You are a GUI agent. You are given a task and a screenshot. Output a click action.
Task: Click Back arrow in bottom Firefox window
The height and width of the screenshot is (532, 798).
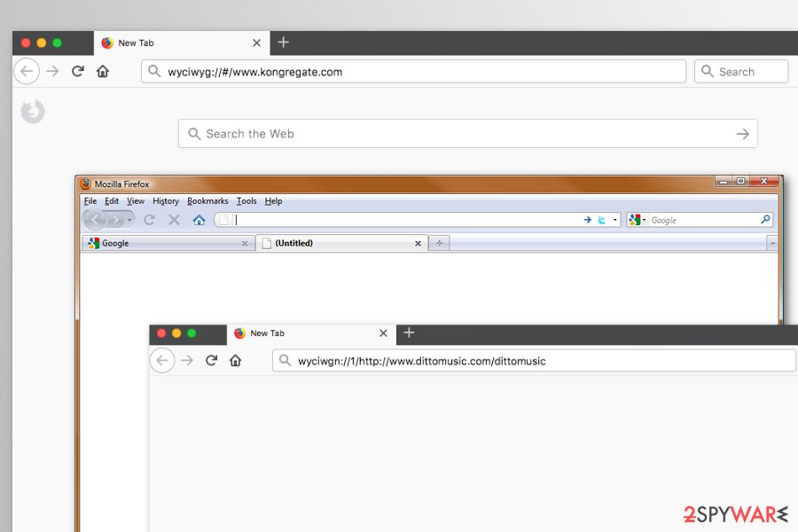click(162, 361)
